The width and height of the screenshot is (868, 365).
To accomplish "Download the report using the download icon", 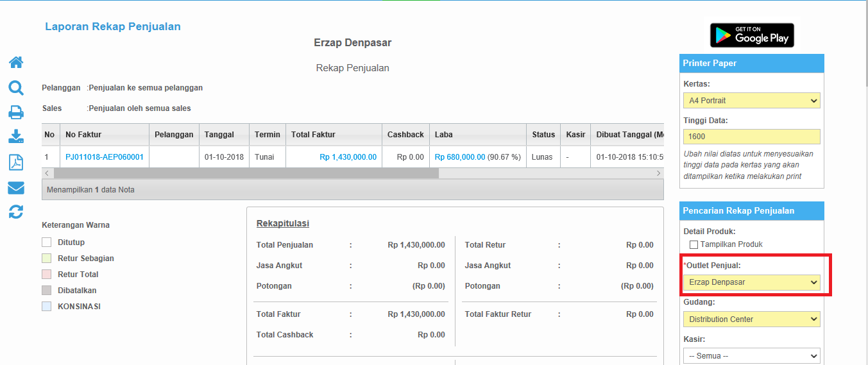I will (16, 136).
